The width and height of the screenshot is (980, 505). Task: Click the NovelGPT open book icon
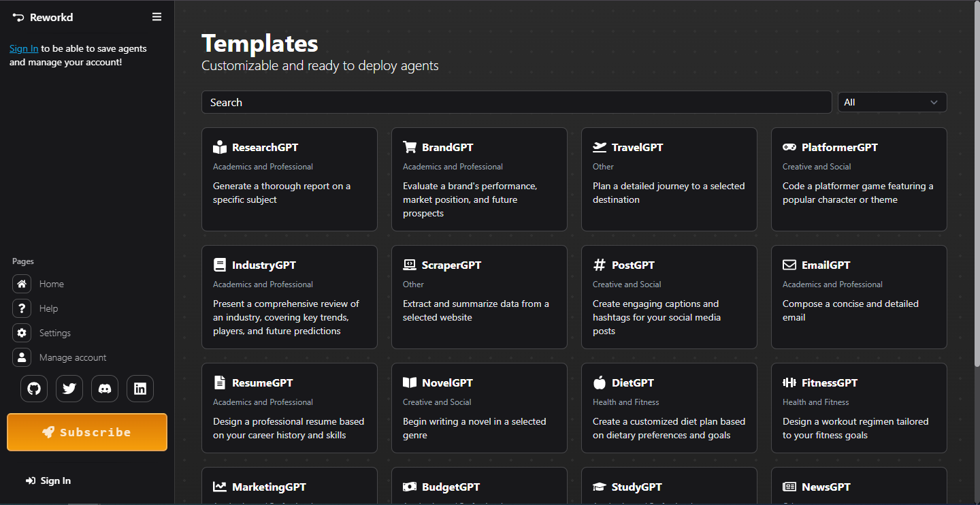pos(410,382)
